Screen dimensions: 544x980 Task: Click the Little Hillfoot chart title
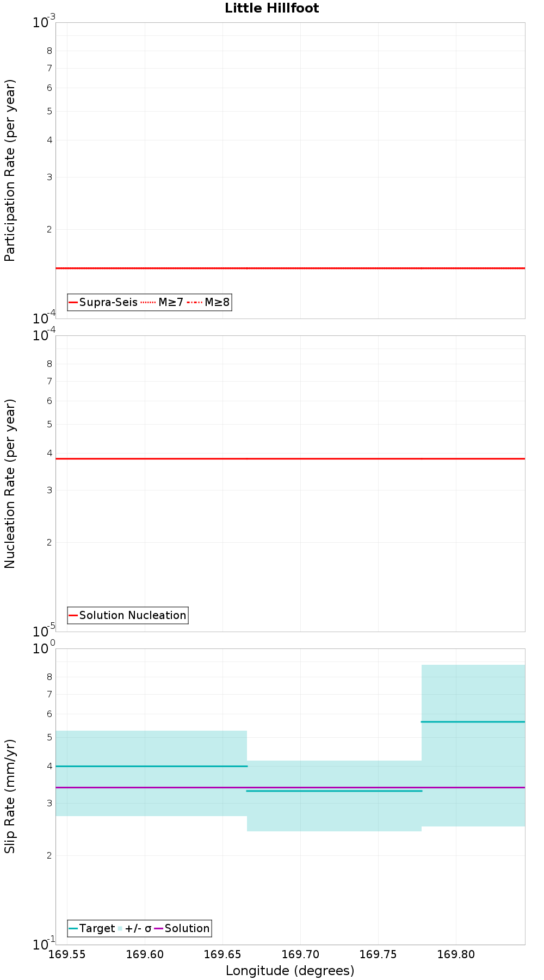tap(271, 8)
